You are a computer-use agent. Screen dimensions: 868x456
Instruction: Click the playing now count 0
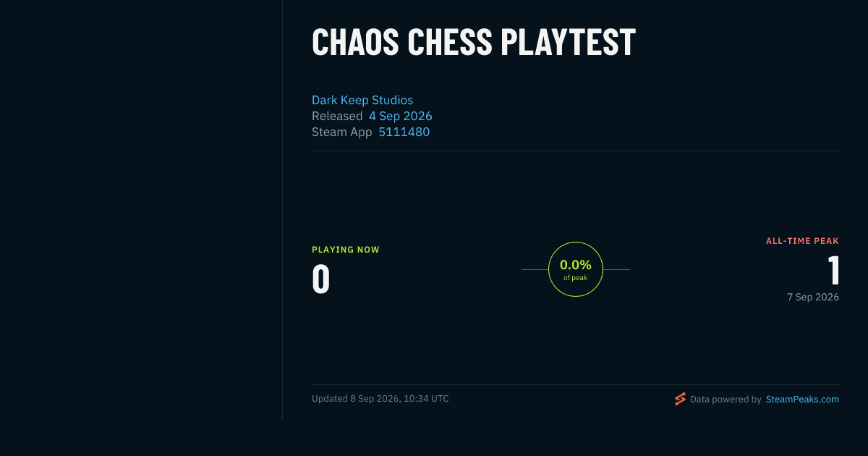click(x=320, y=279)
